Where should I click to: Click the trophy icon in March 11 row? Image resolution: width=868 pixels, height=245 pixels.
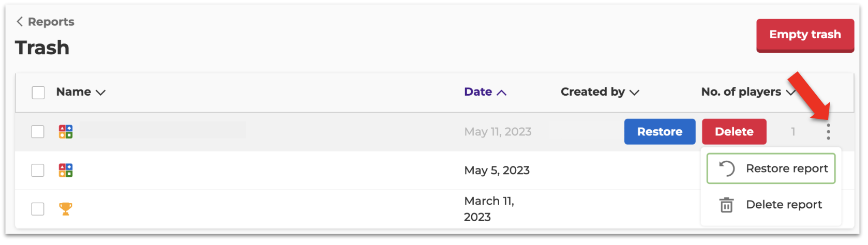66,209
